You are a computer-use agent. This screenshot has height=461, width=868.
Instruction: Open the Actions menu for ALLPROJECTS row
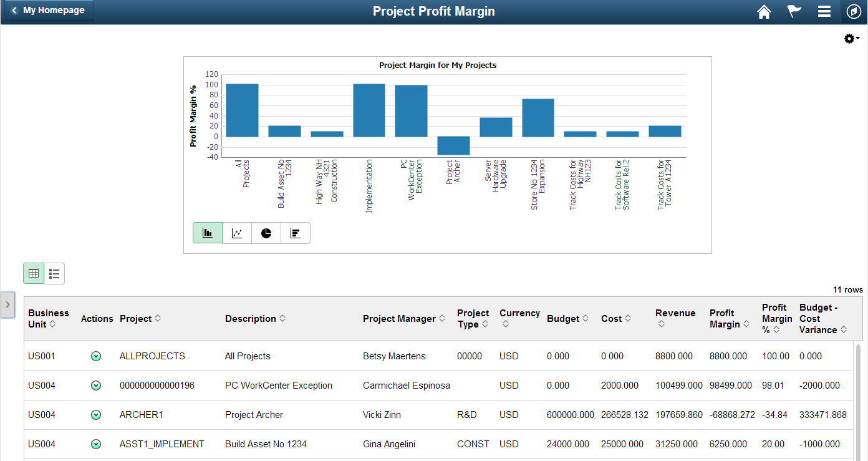click(x=97, y=356)
